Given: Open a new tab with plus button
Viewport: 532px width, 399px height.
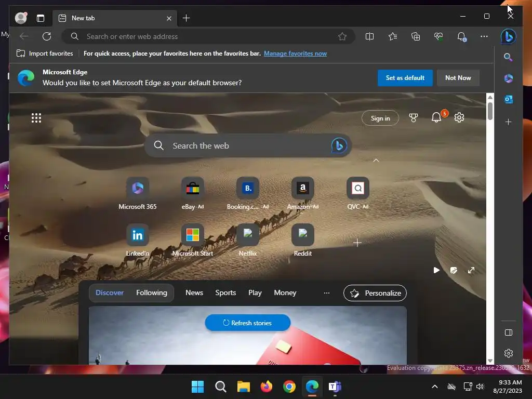Looking at the screenshot, I should point(187,18).
